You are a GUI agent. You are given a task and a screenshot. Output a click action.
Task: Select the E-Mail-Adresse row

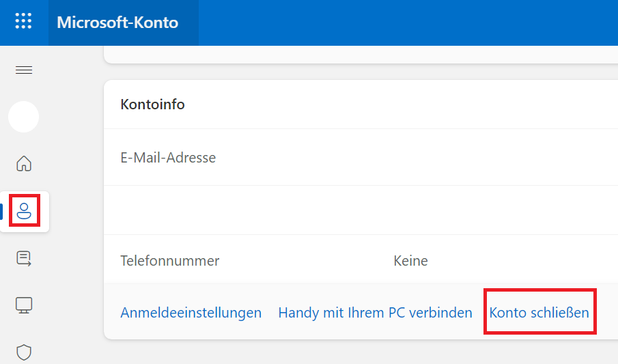click(361, 157)
